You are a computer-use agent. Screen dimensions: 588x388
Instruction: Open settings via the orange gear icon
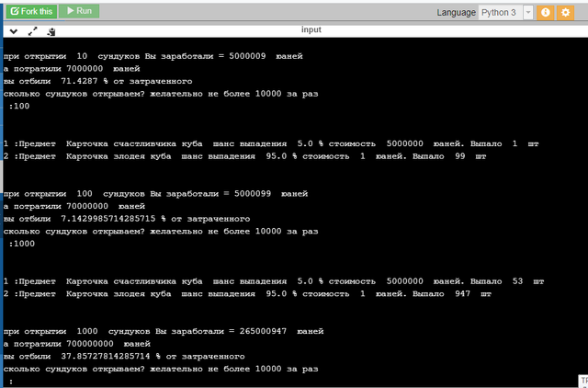click(567, 12)
